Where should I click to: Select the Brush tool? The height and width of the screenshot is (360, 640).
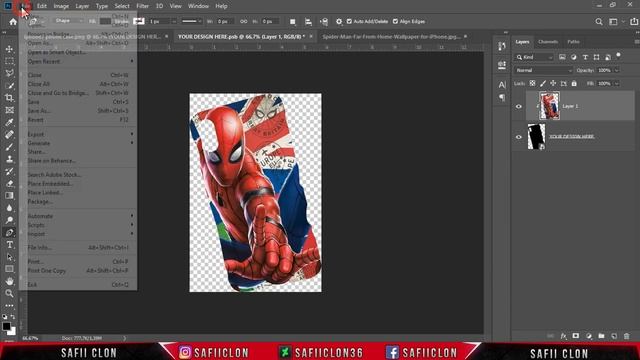coord(9,147)
